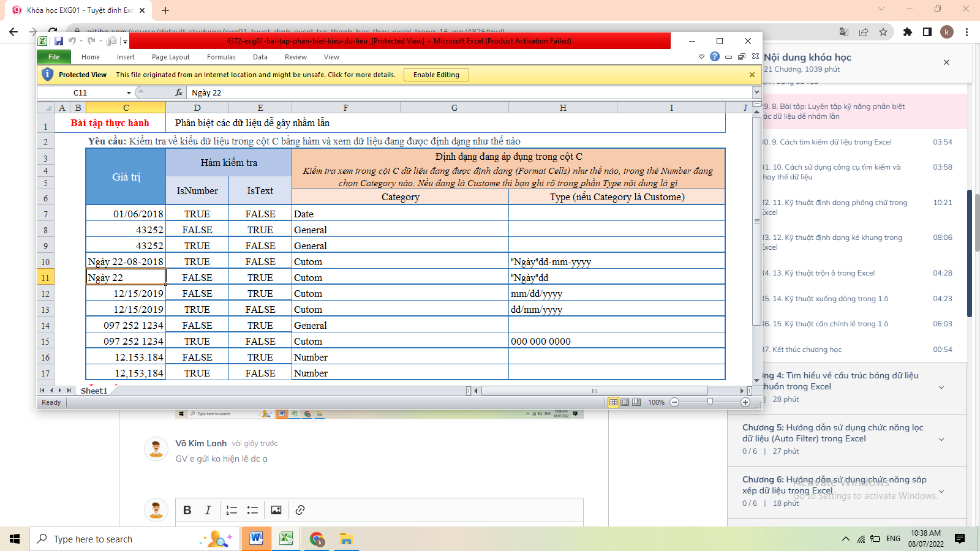Click the zoom in plus button
Screen dimensions: 980x551
point(745,402)
